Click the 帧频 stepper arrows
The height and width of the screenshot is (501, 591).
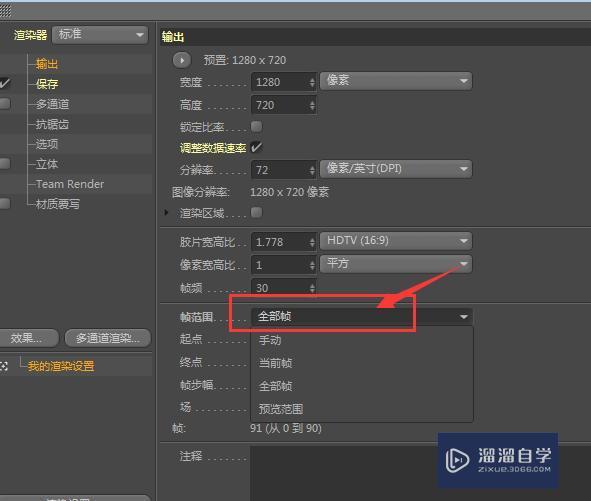pyautogui.click(x=312, y=288)
